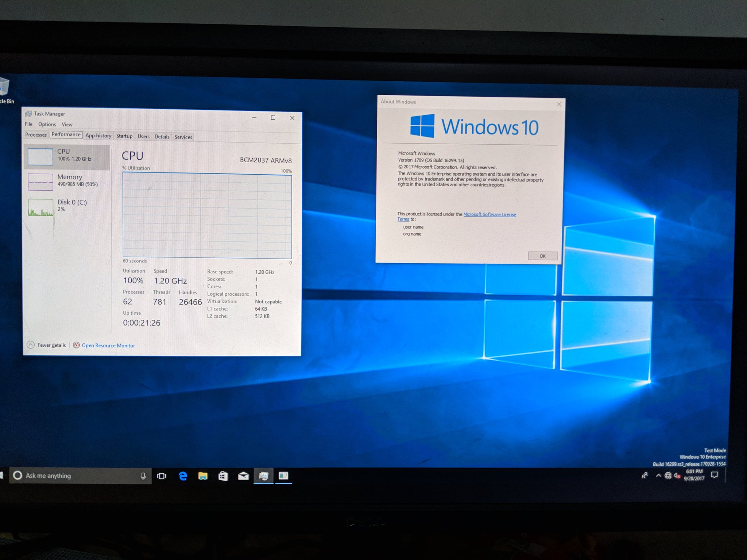The height and width of the screenshot is (560, 747).
Task: Click the Cortana microphone icon
Action: click(x=143, y=475)
